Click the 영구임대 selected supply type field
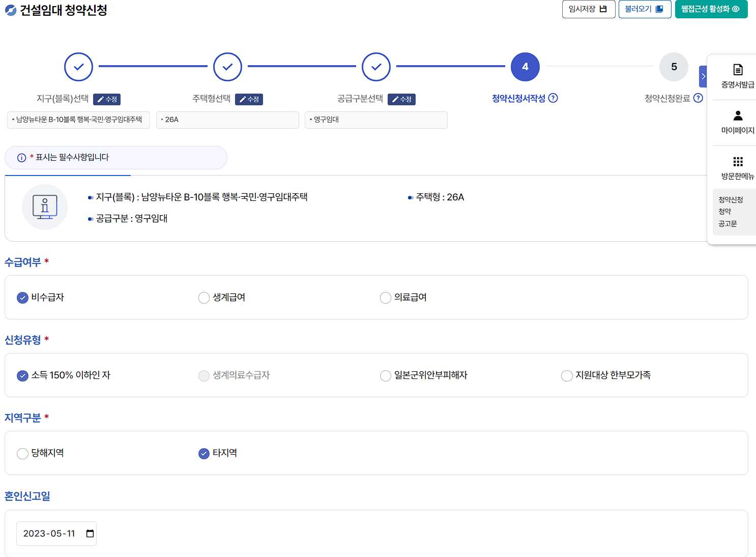Viewport: 756px width, 557px height. coord(376,120)
